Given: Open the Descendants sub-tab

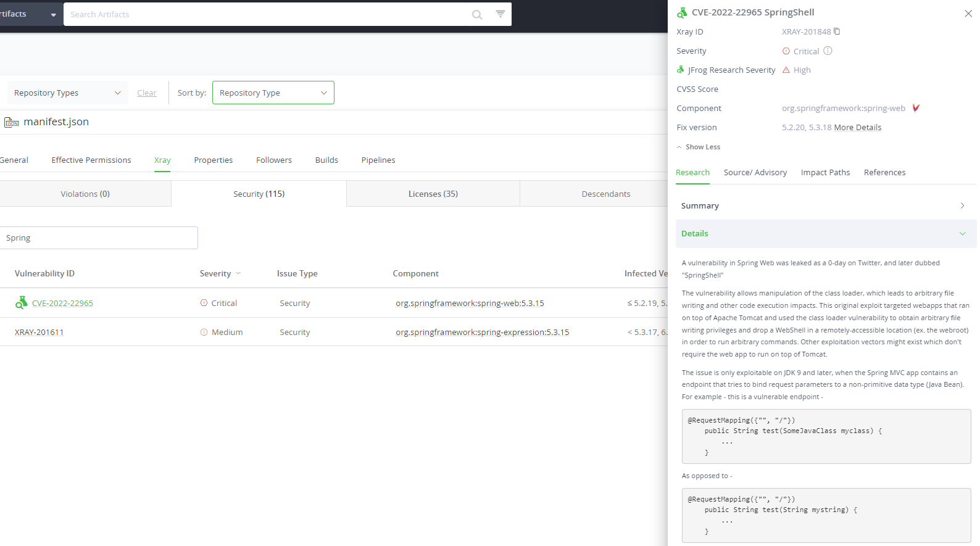Looking at the screenshot, I should tap(594, 194).
